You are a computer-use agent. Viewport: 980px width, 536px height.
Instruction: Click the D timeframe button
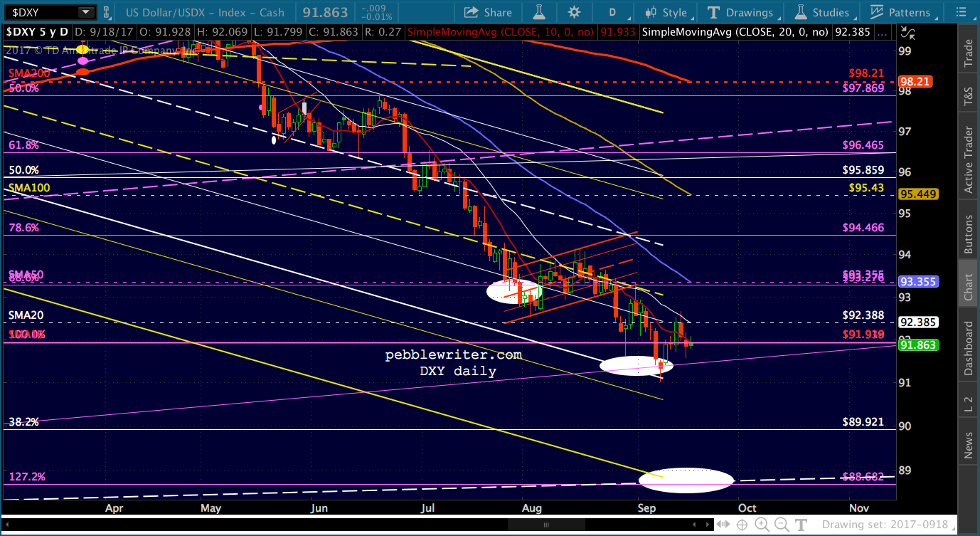point(612,12)
